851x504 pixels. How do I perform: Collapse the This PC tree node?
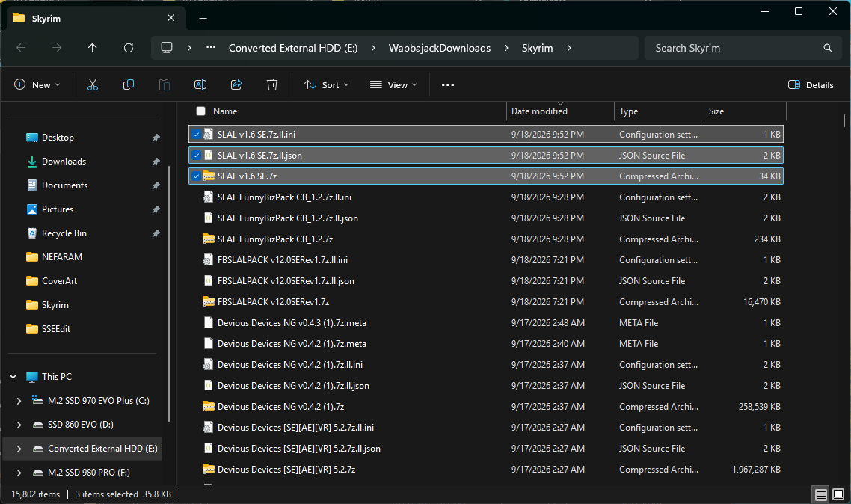[13, 377]
